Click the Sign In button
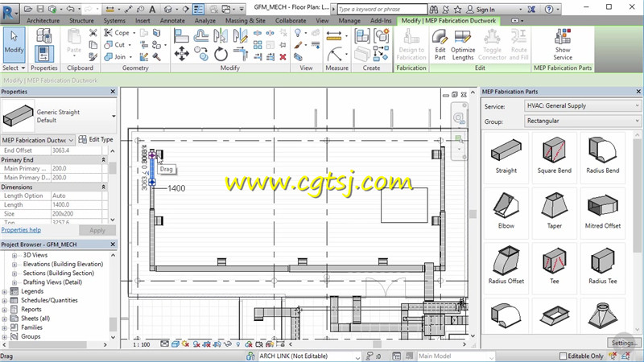 [481, 9]
